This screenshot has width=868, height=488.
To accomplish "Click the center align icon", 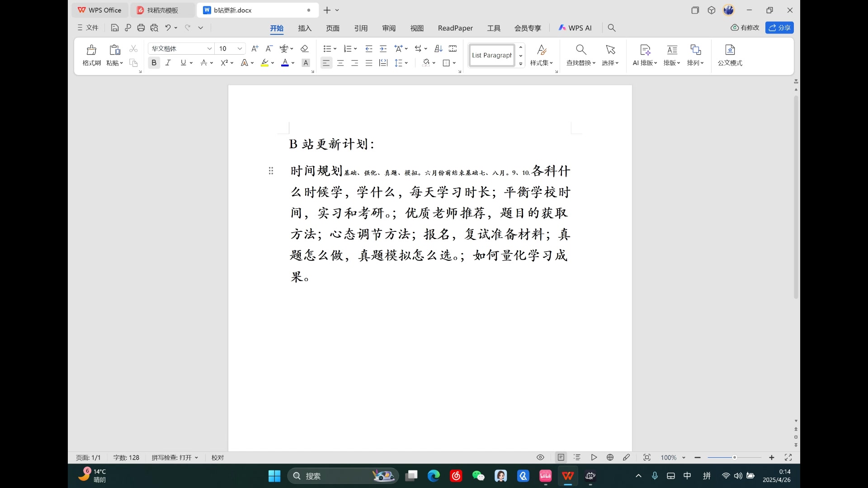I will pos(340,63).
